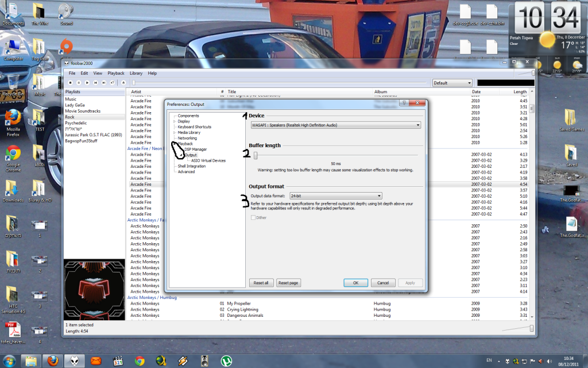Sort by the Artist column header
The height and width of the screenshot is (368, 588).
tap(171, 91)
